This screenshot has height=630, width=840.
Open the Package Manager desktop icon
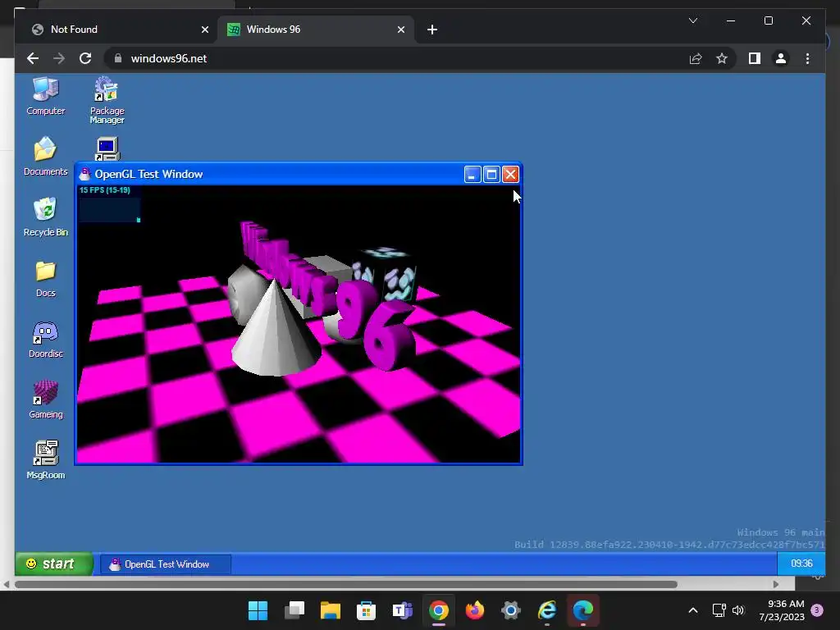(107, 100)
